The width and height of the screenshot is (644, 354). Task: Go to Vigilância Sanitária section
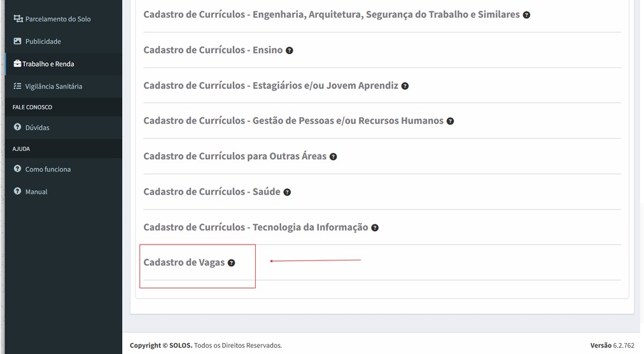tap(53, 87)
